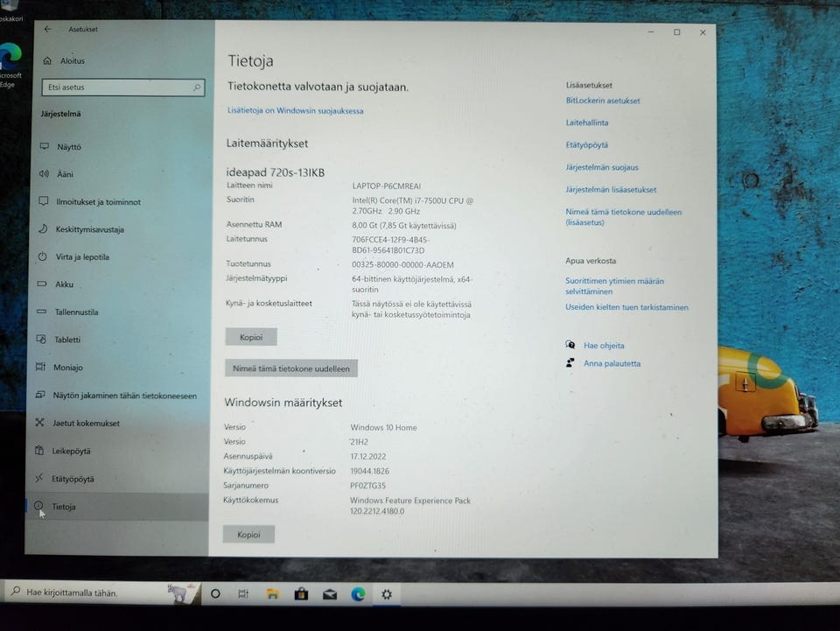Screen dimensions: 840x631
Task: Click OS build value 19044.1826
Action: (369, 472)
